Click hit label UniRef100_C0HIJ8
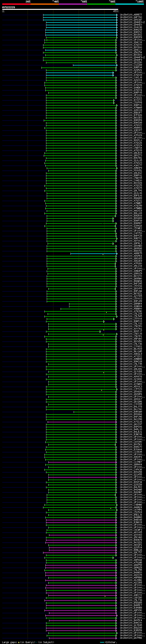Viewport: 146px width, 644px height. [131, 77]
